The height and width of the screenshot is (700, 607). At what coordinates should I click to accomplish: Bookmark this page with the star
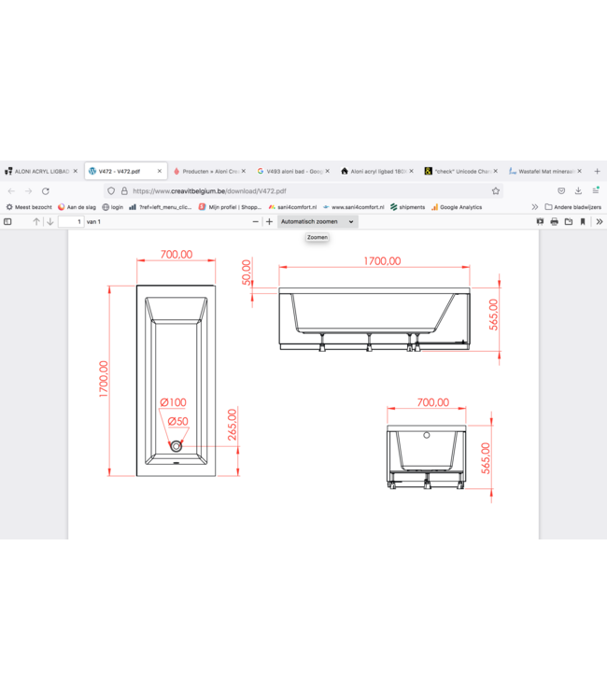click(x=496, y=190)
